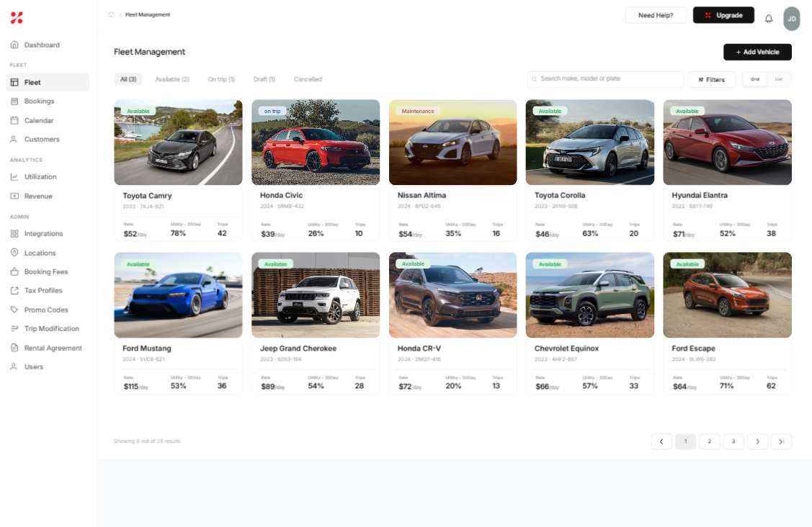Select the On trip (1) tab

[x=221, y=79]
